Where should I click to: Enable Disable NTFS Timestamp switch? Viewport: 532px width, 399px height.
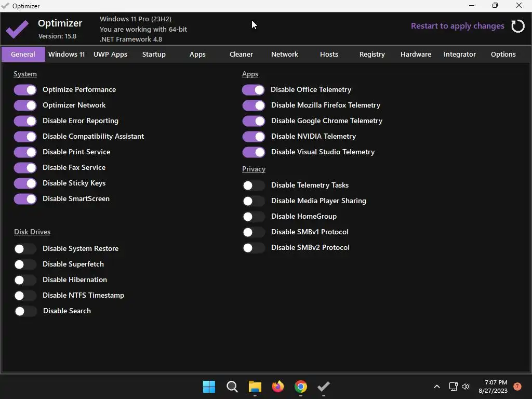[x=25, y=296]
